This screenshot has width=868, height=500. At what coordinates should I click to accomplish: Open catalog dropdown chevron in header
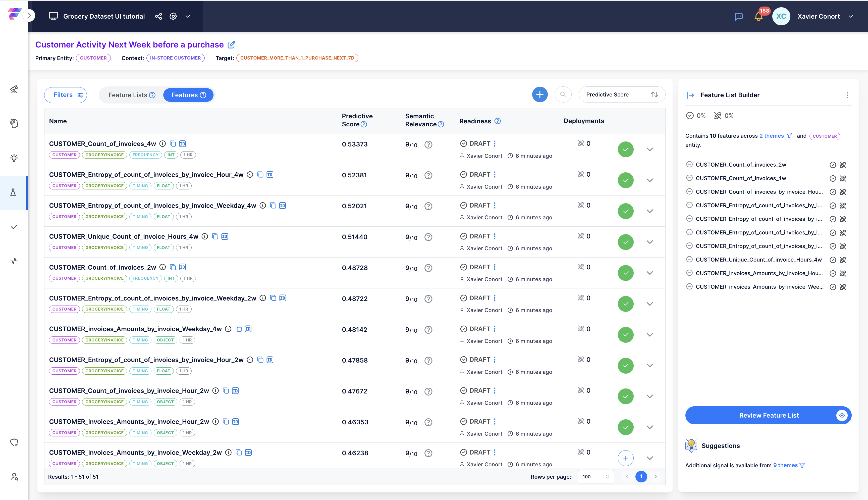(188, 17)
